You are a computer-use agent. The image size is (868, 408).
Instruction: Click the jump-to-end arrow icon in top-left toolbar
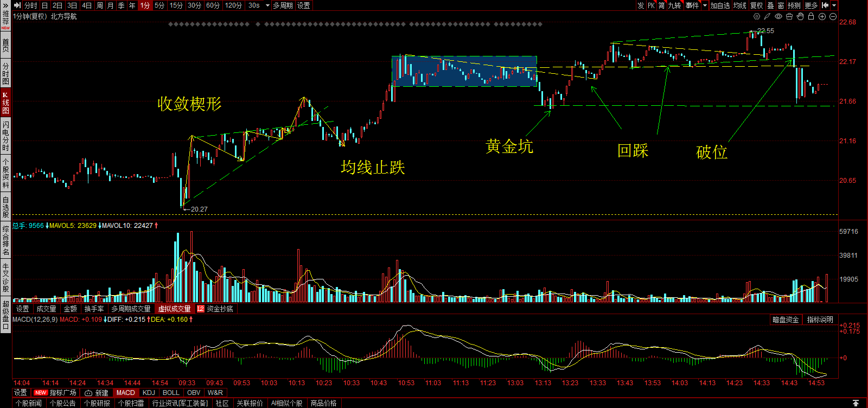pyautogui.click(x=17, y=5)
